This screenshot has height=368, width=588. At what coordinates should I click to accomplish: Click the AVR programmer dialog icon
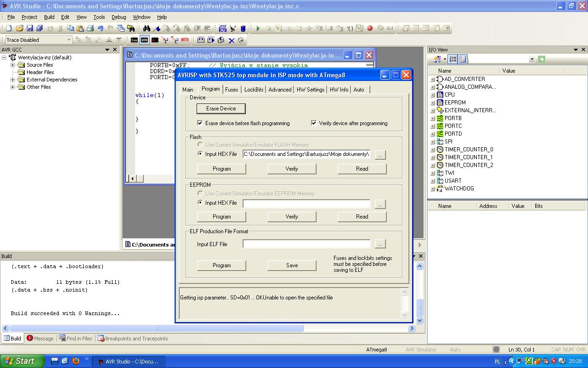pos(145,40)
